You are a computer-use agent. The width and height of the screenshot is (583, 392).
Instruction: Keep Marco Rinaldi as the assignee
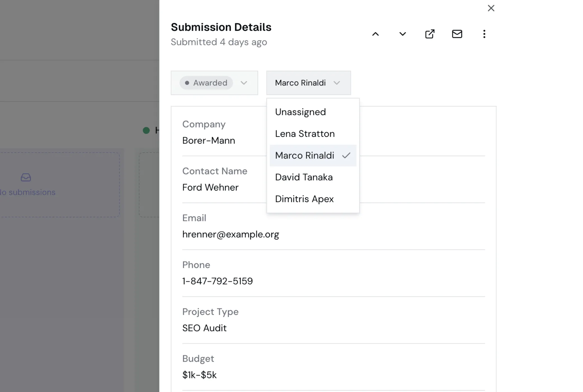(305, 155)
